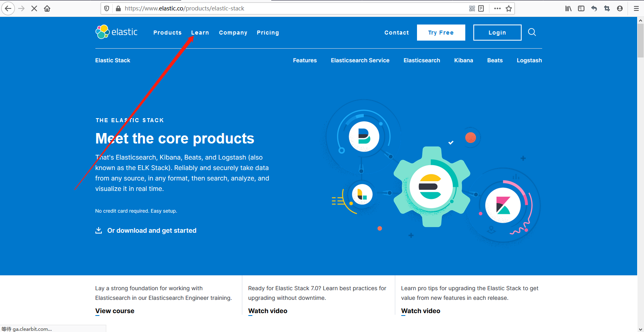
Task: Click Watch video under Elastic Stack 7.0
Action: 268,311
